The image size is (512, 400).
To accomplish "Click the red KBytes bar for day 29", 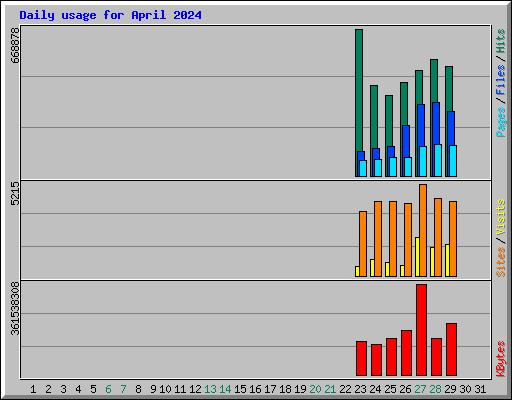I will coord(451,350).
